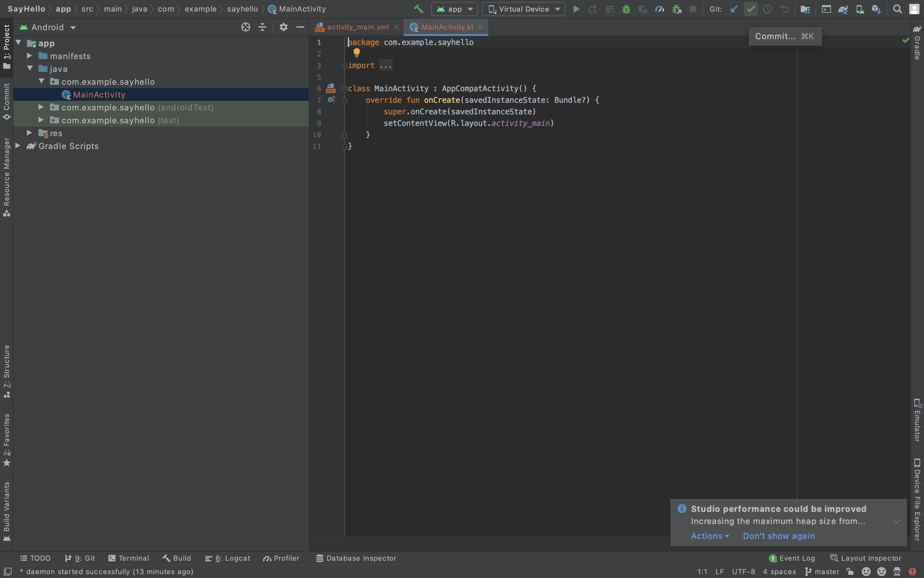The width and height of the screenshot is (924, 578).
Task: Hide the project panel with minus icon
Action: [300, 27]
